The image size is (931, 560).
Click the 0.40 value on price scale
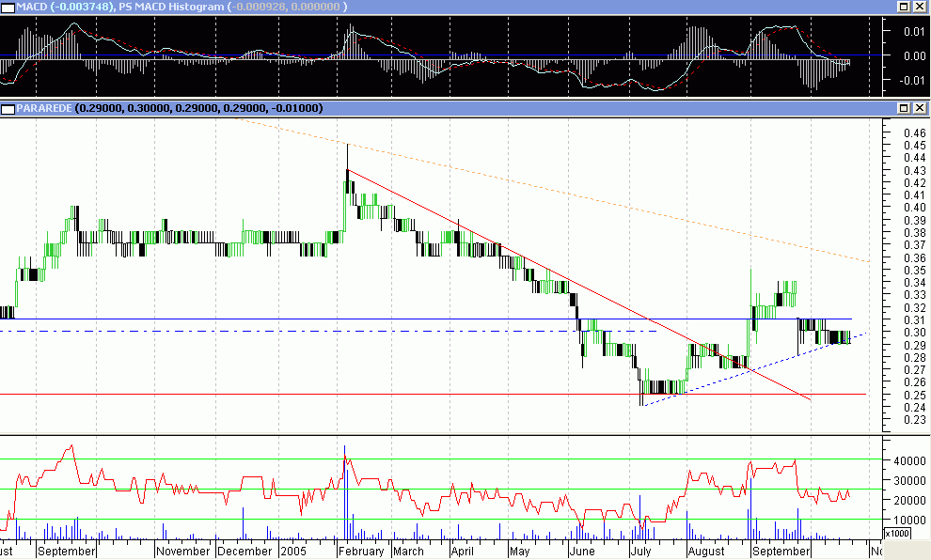click(x=914, y=207)
